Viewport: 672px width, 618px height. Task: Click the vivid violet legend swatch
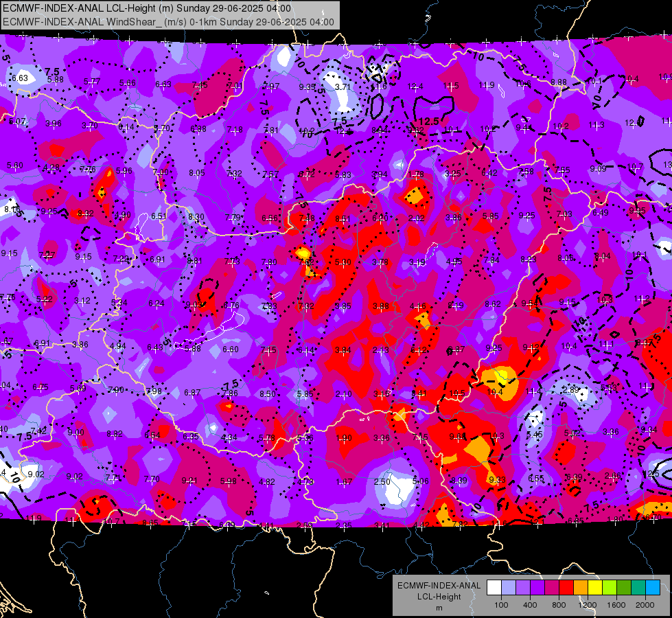click(537, 588)
